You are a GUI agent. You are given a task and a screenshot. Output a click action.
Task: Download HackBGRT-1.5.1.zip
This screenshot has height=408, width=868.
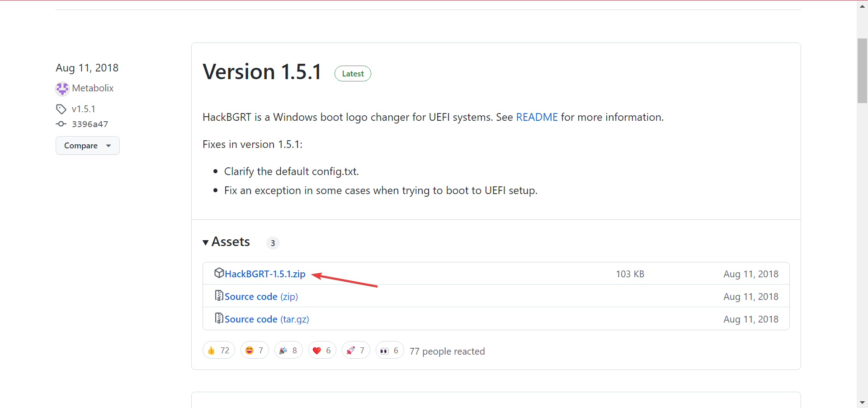(265, 274)
